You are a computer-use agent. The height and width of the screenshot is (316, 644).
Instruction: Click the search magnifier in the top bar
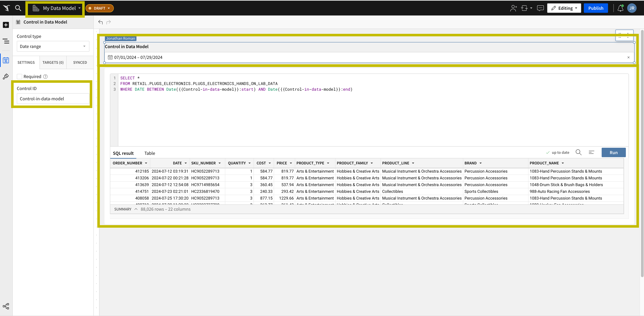18,8
